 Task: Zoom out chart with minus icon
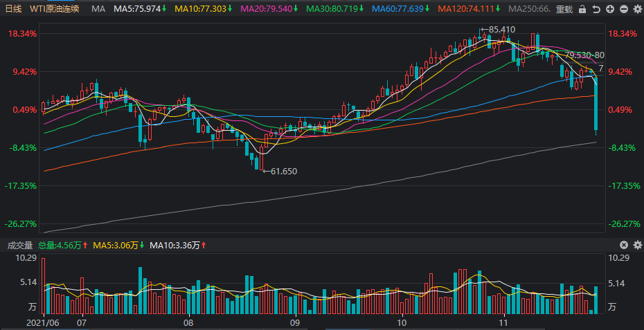click(x=624, y=9)
